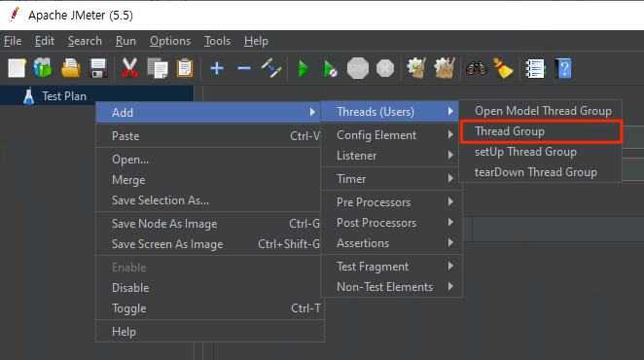Open the Search menu
The height and width of the screenshot is (360, 644).
click(x=85, y=41)
